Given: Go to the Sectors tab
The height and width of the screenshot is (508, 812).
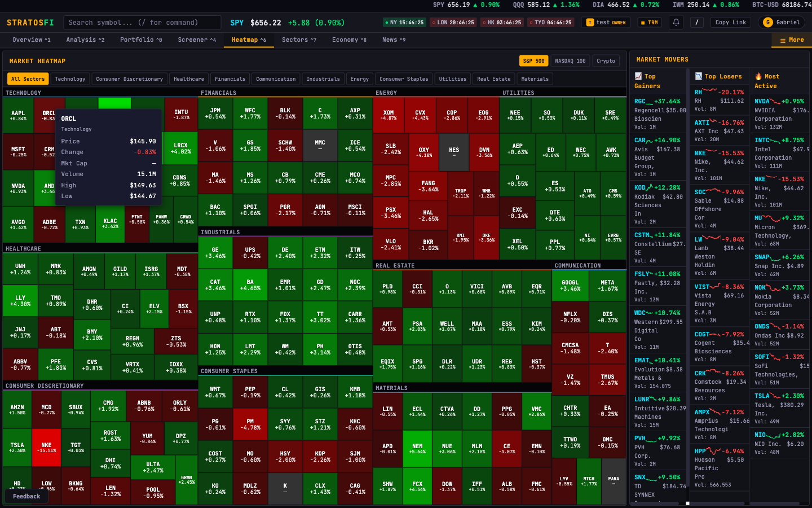Looking at the screenshot, I should pos(299,40).
